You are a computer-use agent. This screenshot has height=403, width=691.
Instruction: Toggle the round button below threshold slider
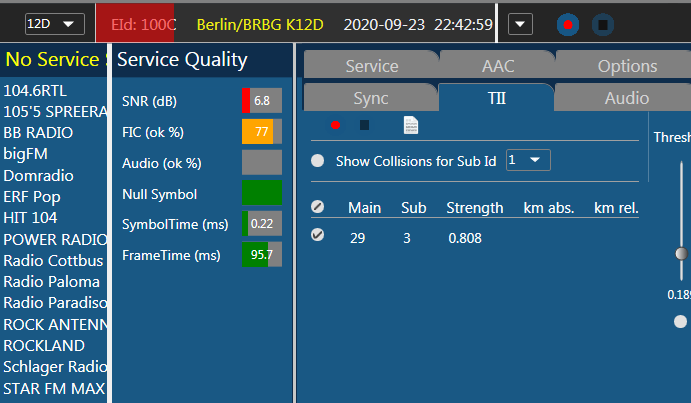pyautogui.click(x=681, y=321)
